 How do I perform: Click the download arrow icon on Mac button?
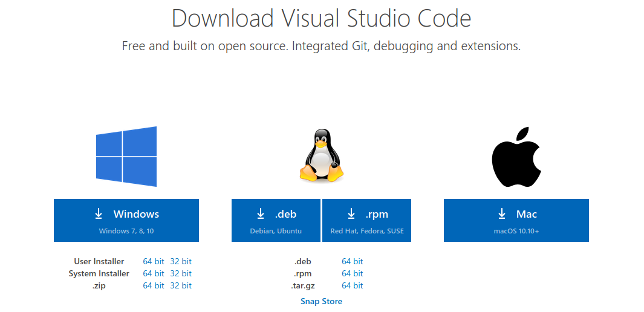click(501, 213)
